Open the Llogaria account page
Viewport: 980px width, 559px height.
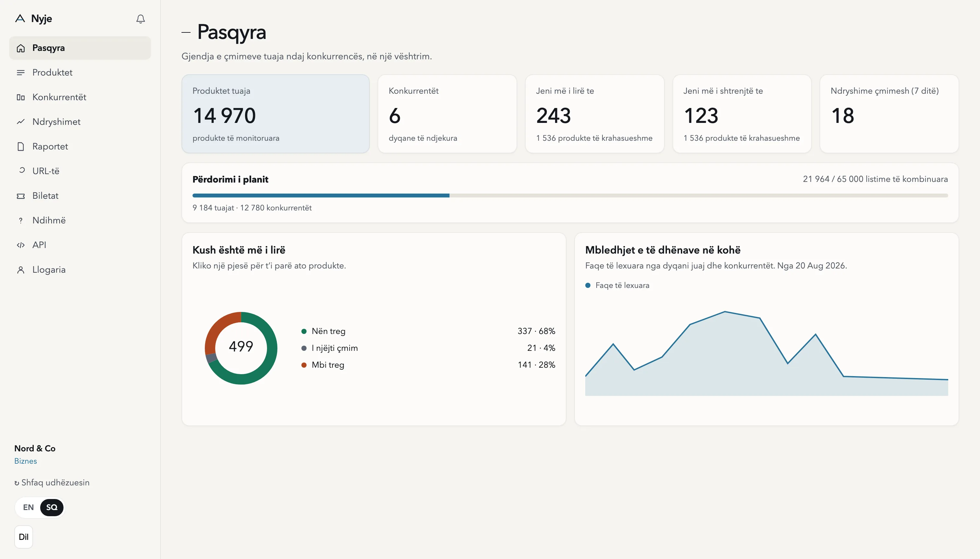click(x=80, y=270)
